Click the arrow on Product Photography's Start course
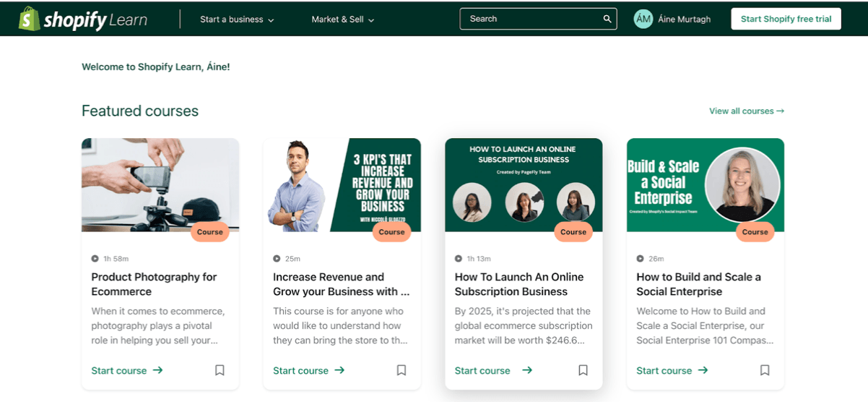The width and height of the screenshot is (868, 402). pyautogui.click(x=157, y=370)
